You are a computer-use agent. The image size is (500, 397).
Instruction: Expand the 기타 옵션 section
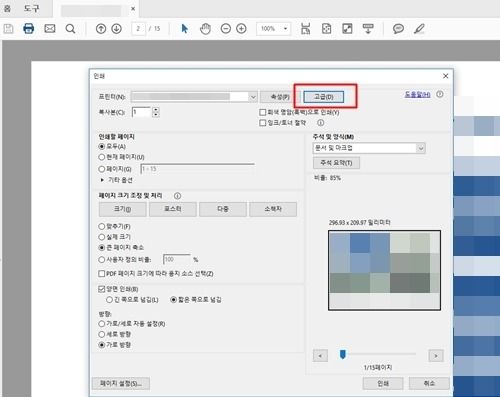coord(102,180)
